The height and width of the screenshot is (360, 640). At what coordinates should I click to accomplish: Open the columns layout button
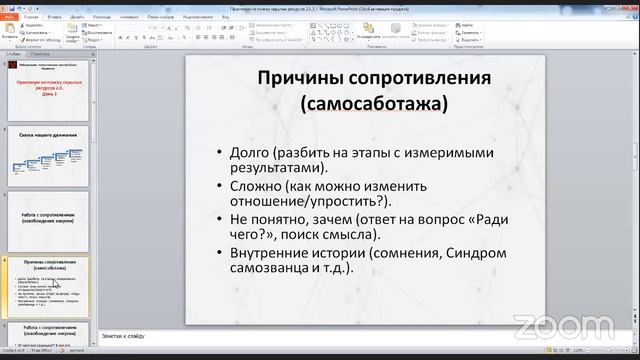pyautogui.click(x=232, y=38)
